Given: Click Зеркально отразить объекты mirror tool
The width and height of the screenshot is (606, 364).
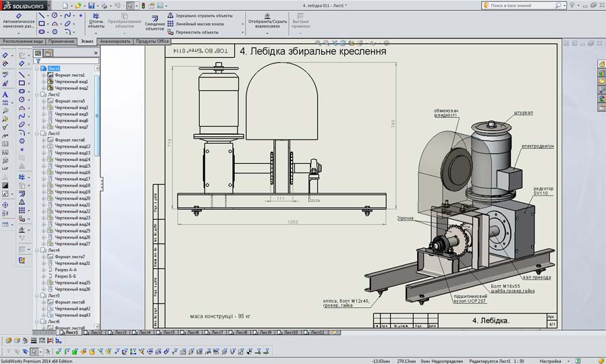Looking at the screenshot, I should click(200, 16).
